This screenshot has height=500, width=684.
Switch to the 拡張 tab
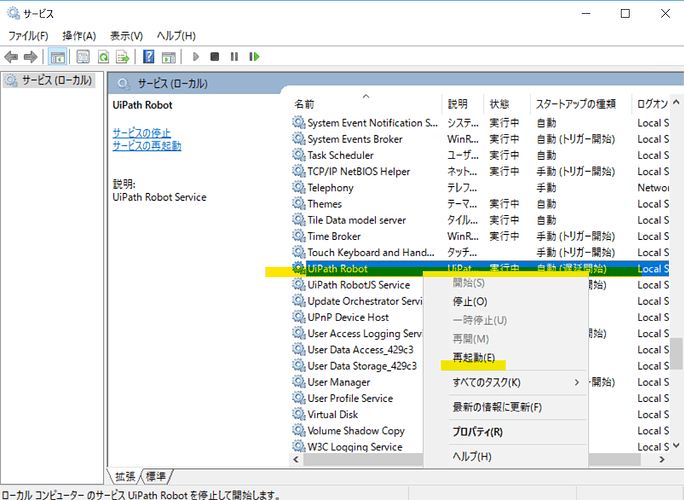tap(125, 476)
